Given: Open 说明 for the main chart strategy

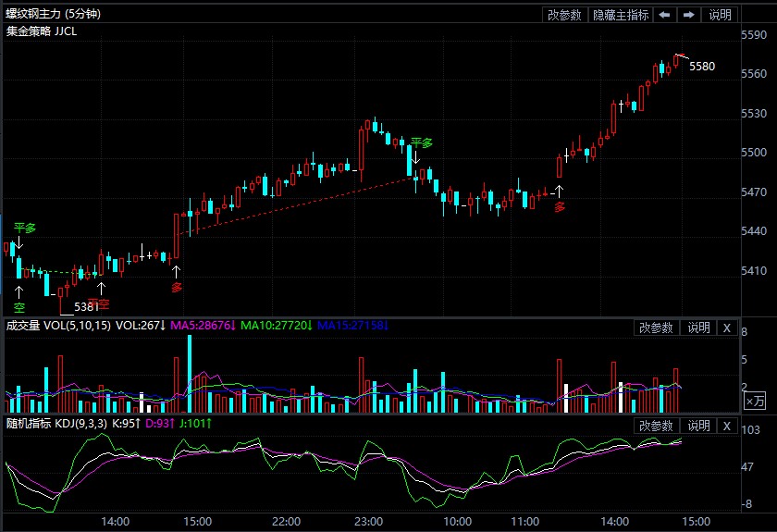Looking at the screenshot, I should (x=720, y=15).
